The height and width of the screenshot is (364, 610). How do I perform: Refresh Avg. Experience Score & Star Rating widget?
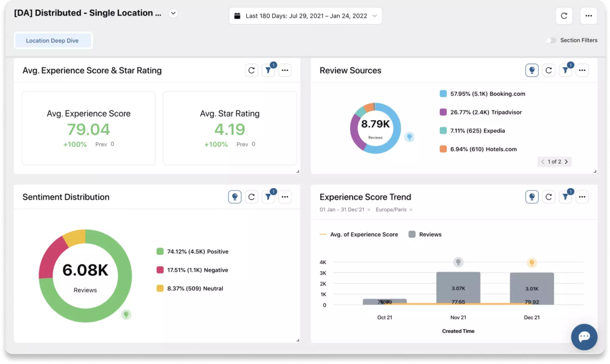251,70
